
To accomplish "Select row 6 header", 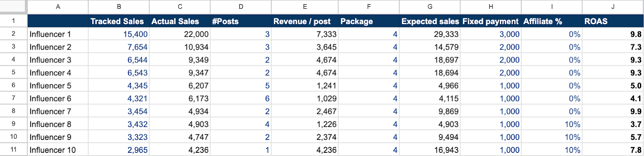I will tap(13, 85).
